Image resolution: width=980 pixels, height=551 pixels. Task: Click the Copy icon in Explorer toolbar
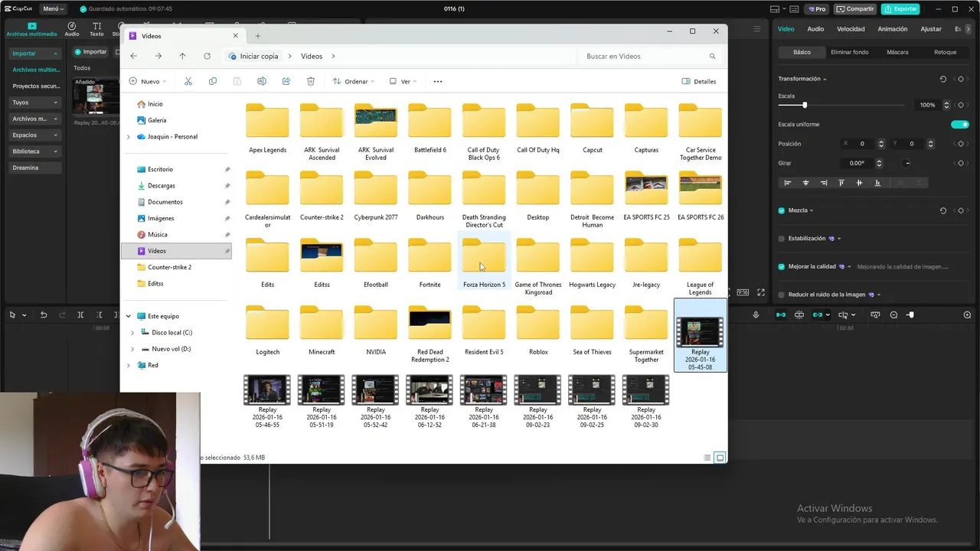coord(213,81)
